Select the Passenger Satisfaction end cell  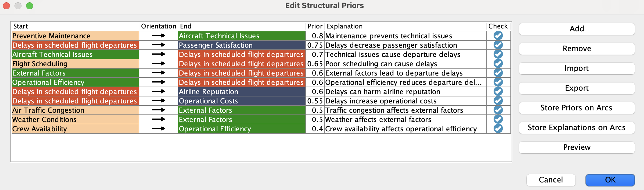[242, 45]
